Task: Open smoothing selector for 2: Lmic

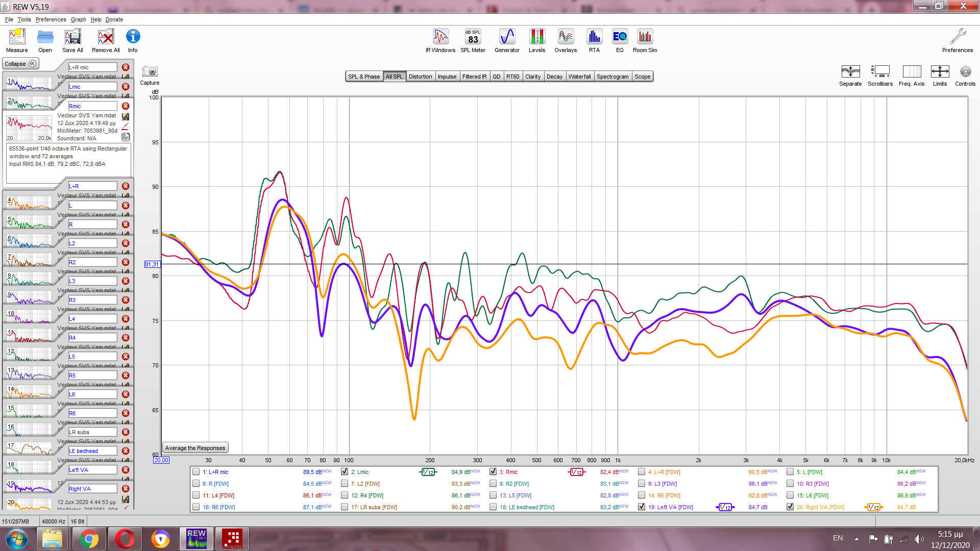Action: 428,472
